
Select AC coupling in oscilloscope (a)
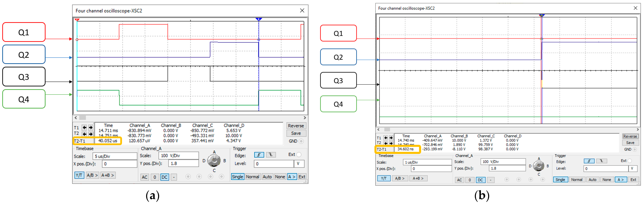[145, 177]
